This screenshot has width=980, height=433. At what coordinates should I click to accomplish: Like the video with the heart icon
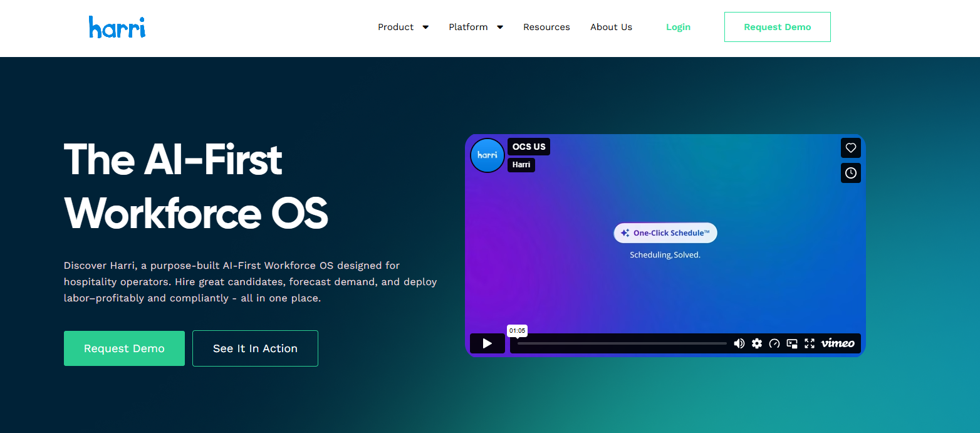coord(851,148)
